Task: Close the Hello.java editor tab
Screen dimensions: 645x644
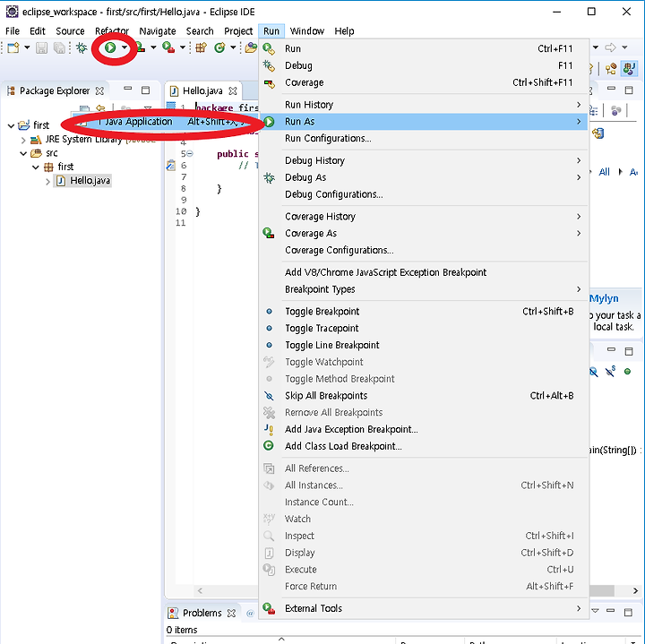Action: coord(233,90)
